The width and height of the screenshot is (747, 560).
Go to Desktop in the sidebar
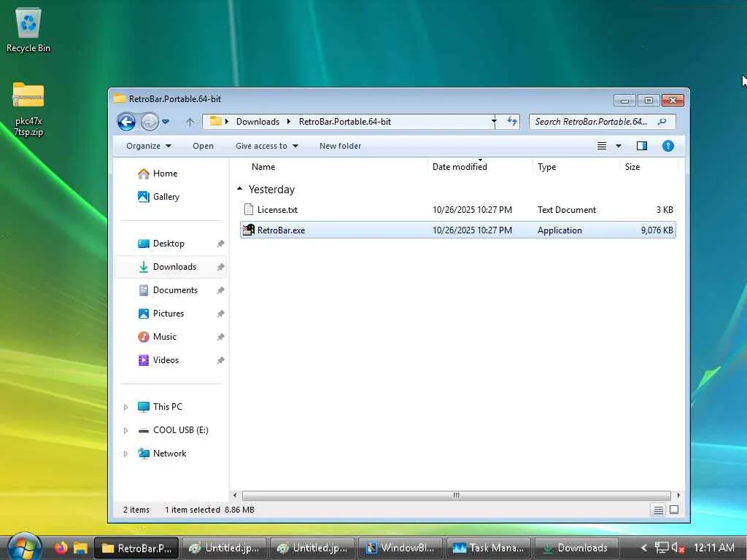(169, 244)
